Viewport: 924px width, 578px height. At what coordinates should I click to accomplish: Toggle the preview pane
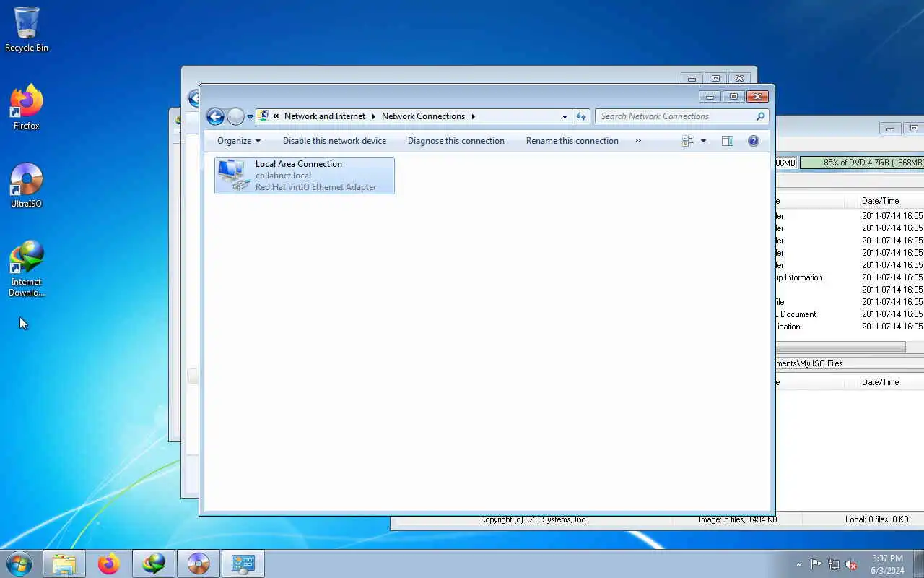point(728,141)
